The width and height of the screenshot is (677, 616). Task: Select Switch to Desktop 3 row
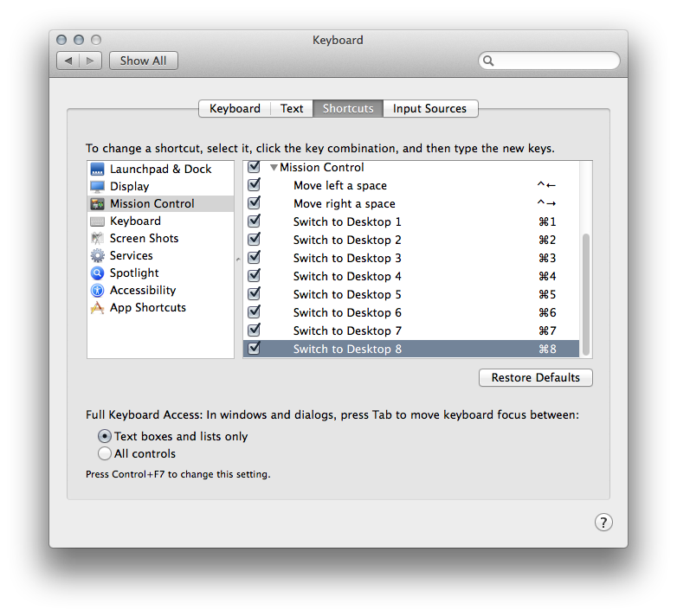pyautogui.click(x=411, y=258)
